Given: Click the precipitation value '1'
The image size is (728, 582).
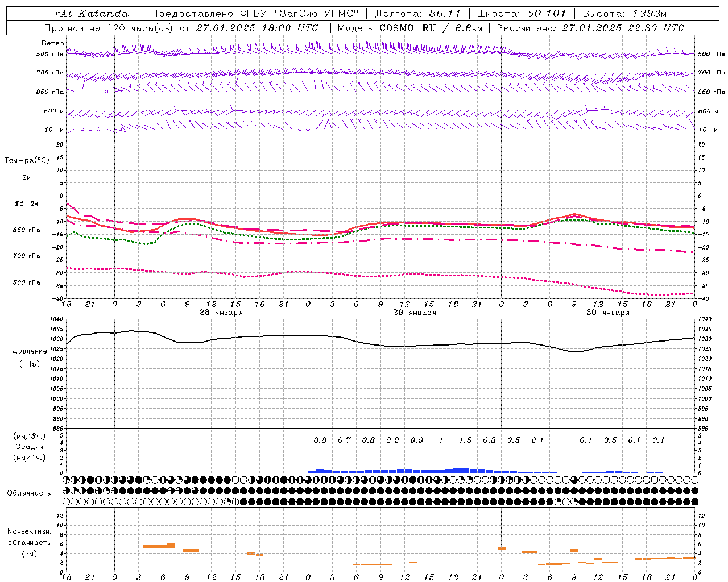Looking at the screenshot, I should point(441,440).
